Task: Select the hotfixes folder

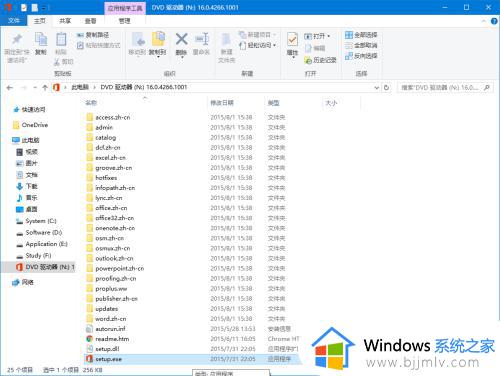Action: 102,178
